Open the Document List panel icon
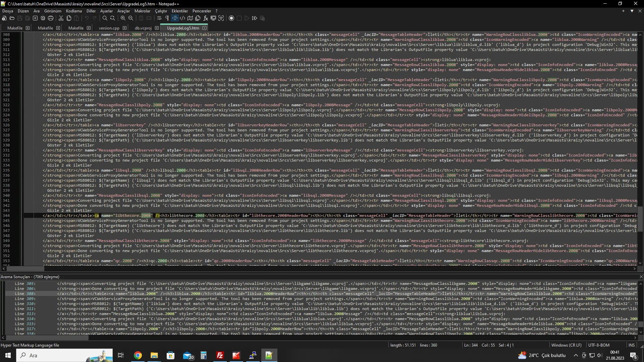This screenshot has width=644, height=362. click(198, 18)
